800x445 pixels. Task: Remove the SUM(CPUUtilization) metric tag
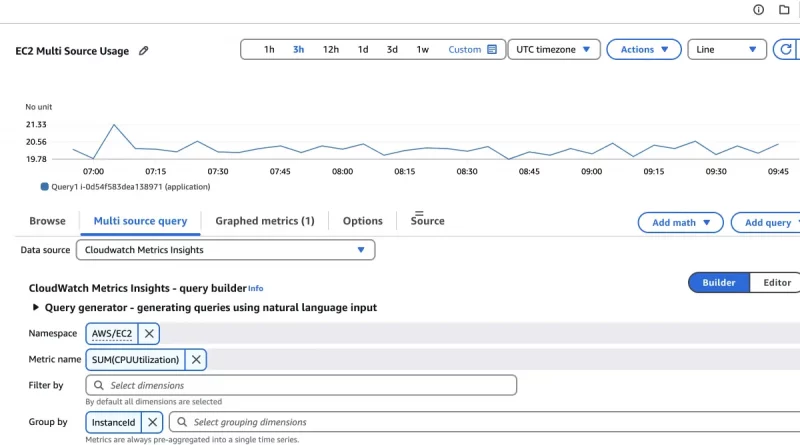coord(196,359)
